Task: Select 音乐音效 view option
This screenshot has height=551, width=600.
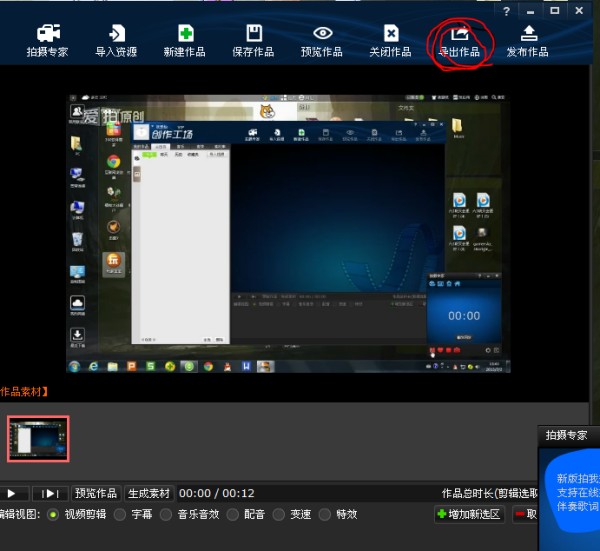Action: click(x=190, y=515)
